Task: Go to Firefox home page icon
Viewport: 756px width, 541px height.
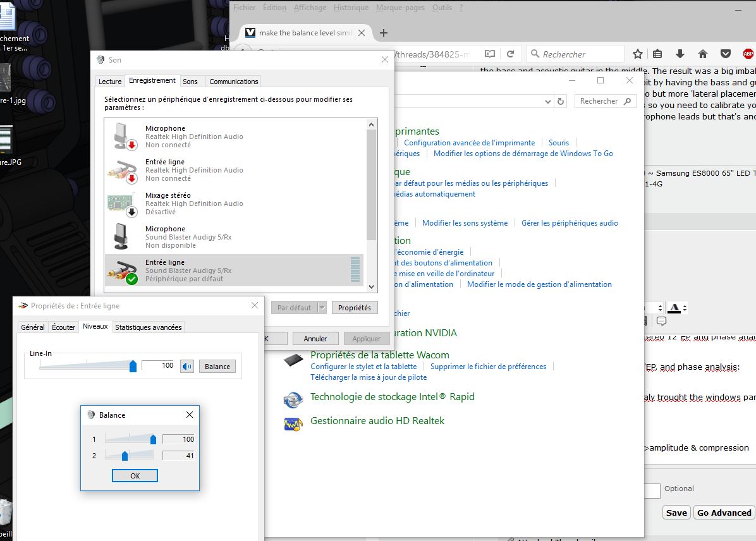Action: tap(702, 54)
